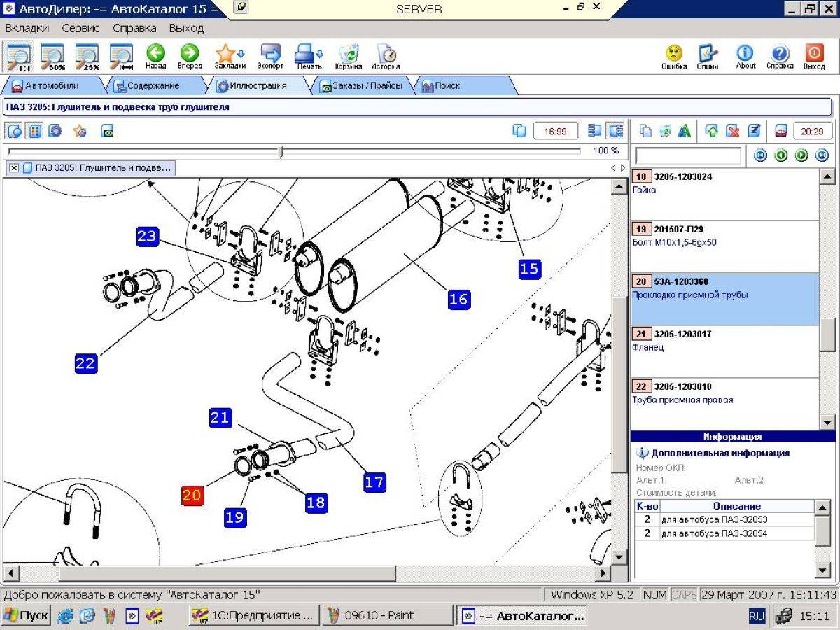Go back with the Назад arrow
Viewport: 840px width, 630px height.
pos(156,57)
